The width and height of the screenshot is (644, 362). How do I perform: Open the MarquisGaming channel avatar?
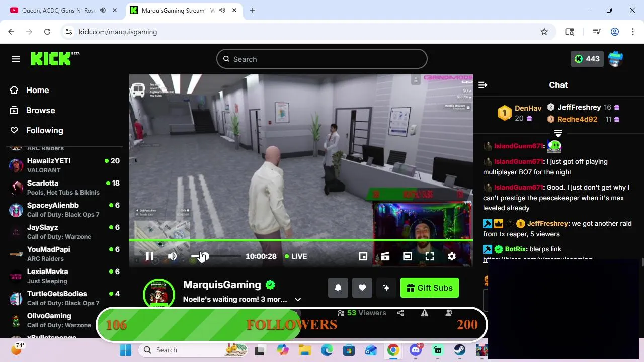(x=159, y=294)
